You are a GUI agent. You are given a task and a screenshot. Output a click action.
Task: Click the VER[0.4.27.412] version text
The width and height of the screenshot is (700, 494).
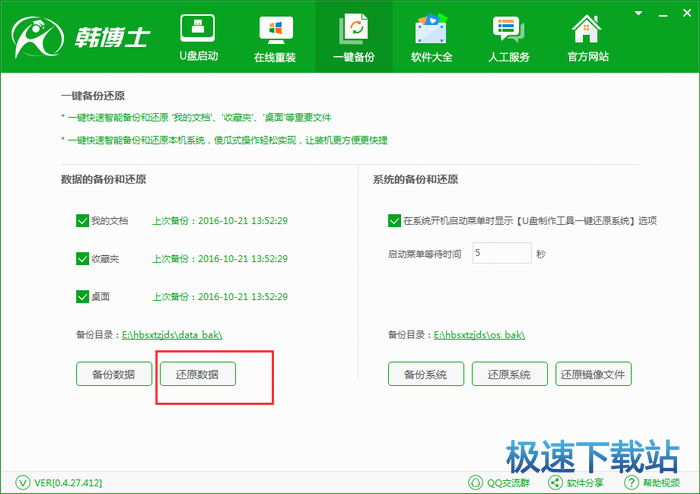68,483
